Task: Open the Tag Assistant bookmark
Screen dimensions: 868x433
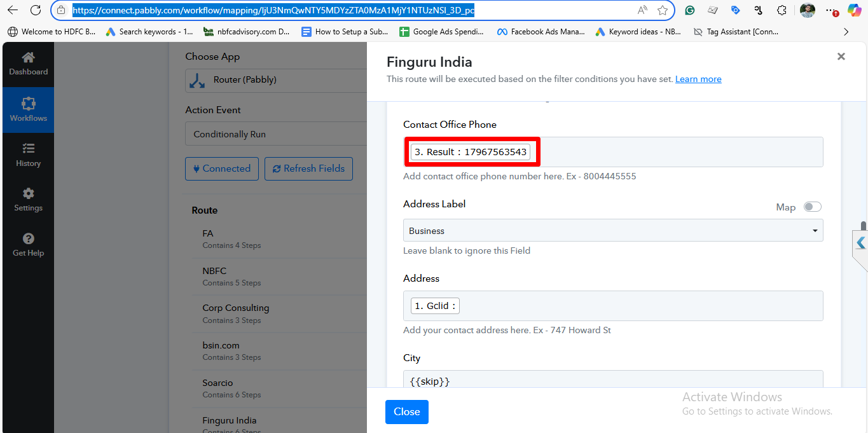Action: point(736,31)
